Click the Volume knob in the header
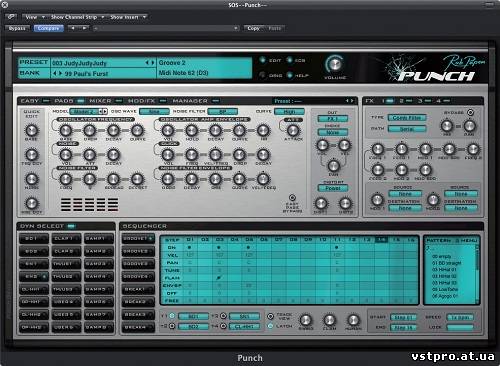This screenshot has height=366, width=500. (335, 64)
